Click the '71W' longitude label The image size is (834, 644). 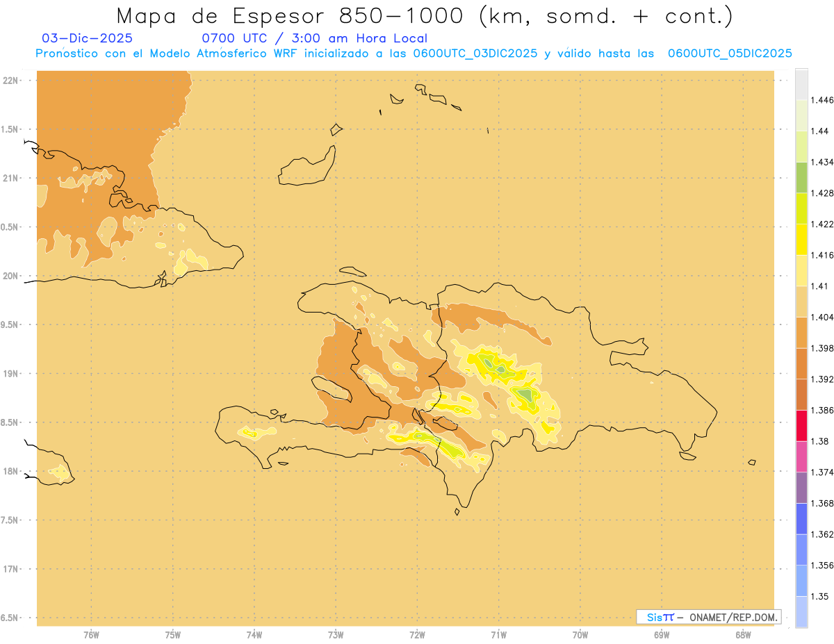(x=498, y=634)
